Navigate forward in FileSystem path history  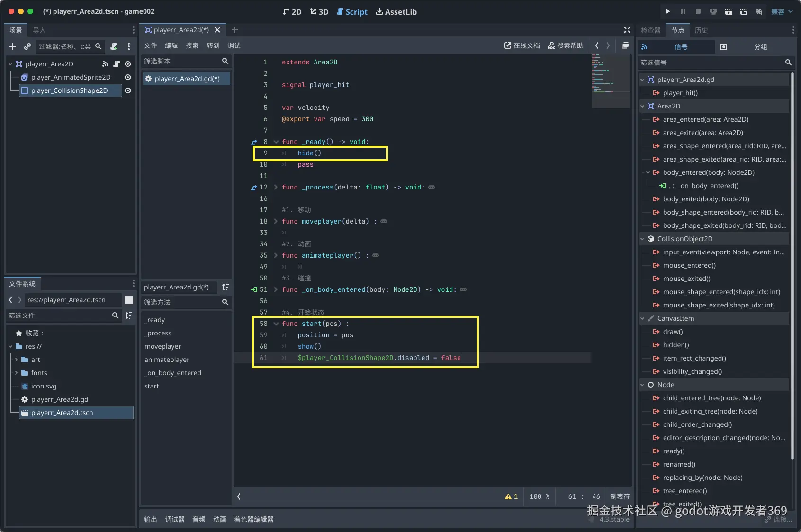point(19,300)
